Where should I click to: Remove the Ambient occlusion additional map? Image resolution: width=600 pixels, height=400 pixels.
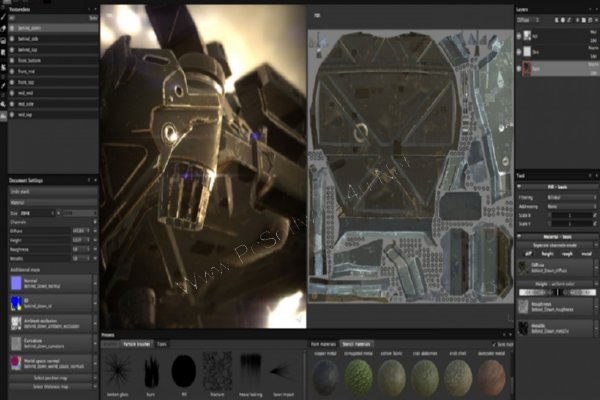click(95, 323)
